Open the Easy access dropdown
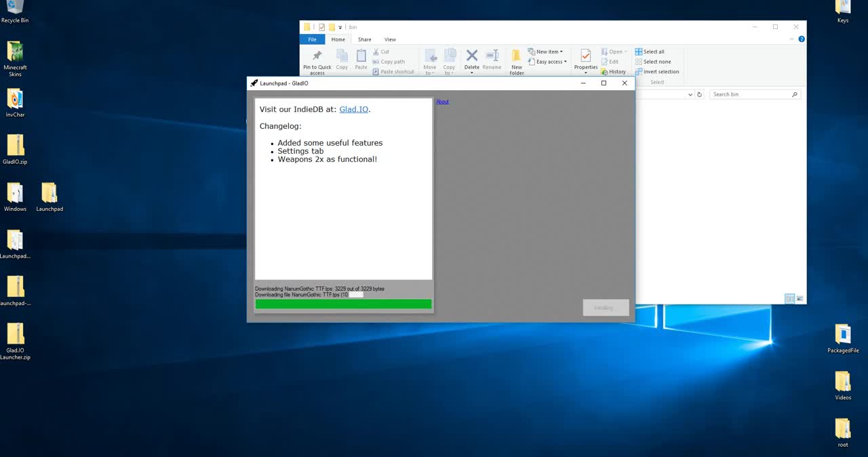The width and height of the screenshot is (868, 457). [547, 62]
